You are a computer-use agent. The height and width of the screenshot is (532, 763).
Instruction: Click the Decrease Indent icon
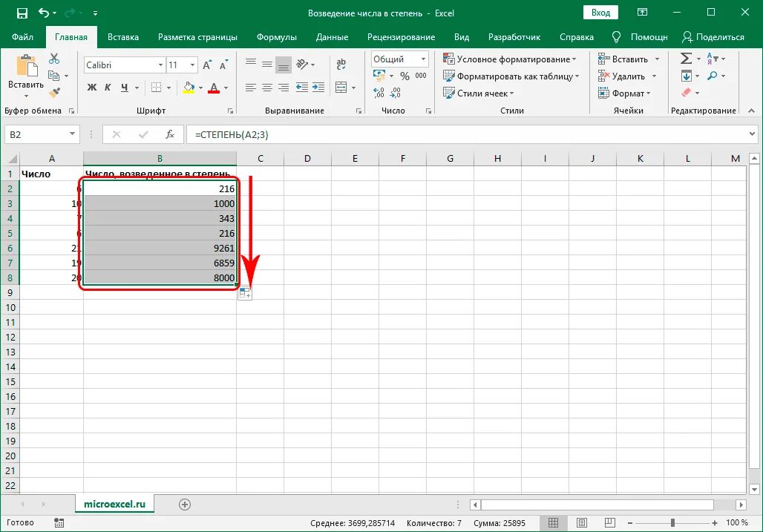[x=301, y=88]
